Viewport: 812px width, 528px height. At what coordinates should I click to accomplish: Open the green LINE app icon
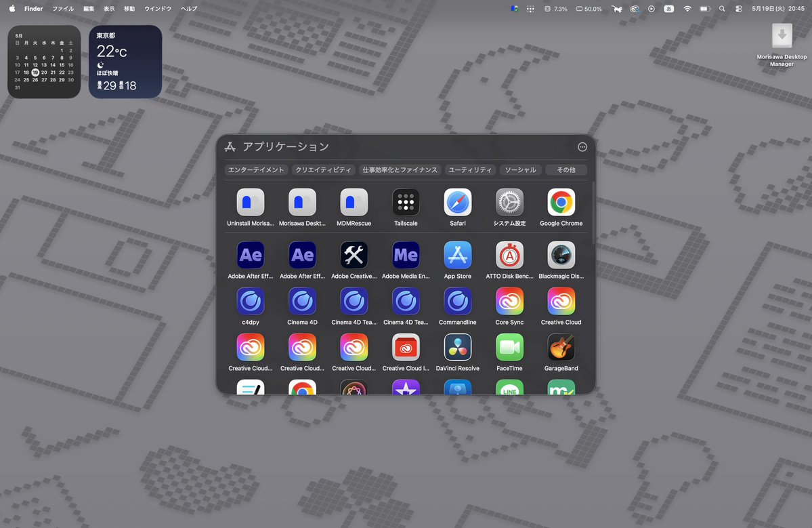[509, 388]
